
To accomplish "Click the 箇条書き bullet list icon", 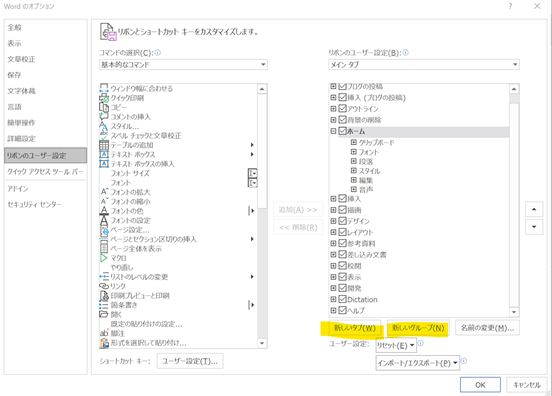I will tap(104, 305).
